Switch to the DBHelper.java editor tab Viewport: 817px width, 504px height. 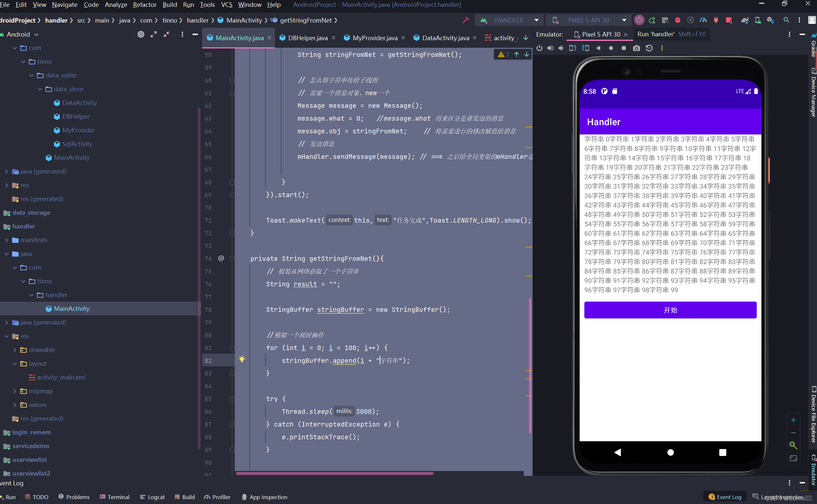point(307,38)
